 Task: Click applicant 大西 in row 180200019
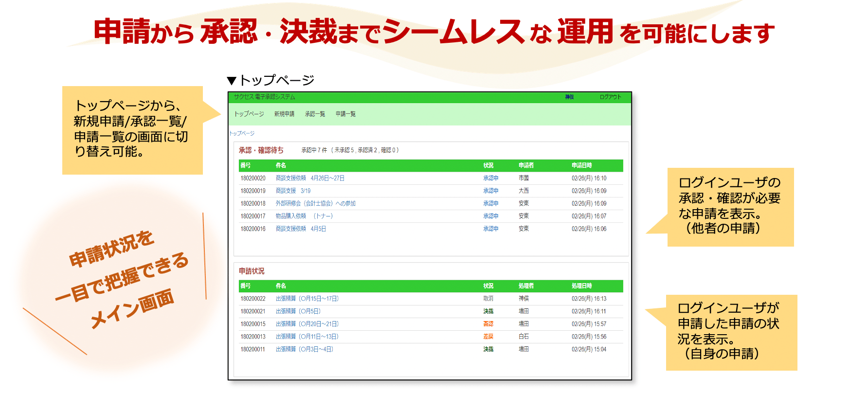(524, 191)
